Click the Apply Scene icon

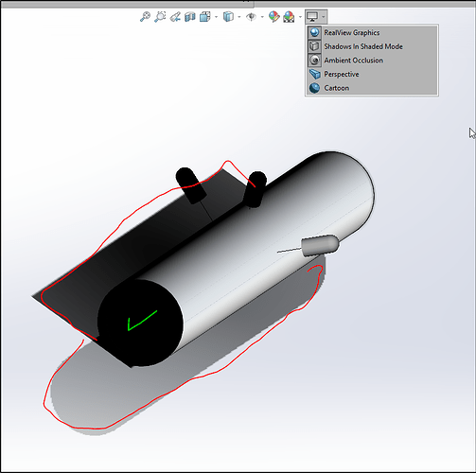point(289,17)
